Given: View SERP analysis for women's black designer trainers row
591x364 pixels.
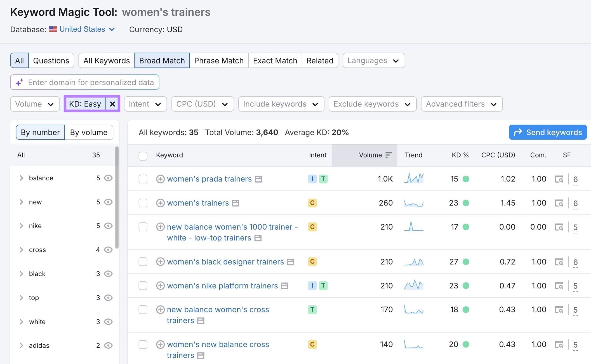Looking at the screenshot, I should click(x=559, y=262).
